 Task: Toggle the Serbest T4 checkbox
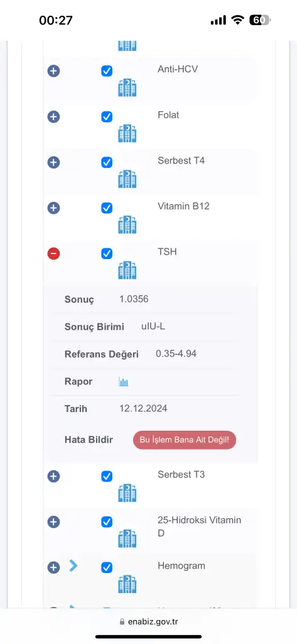pyautogui.click(x=107, y=163)
